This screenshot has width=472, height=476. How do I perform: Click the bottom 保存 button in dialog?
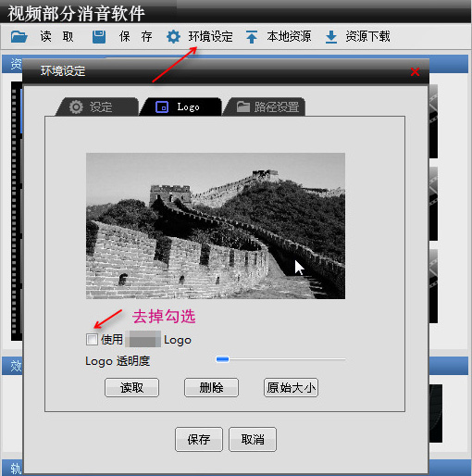tap(199, 439)
